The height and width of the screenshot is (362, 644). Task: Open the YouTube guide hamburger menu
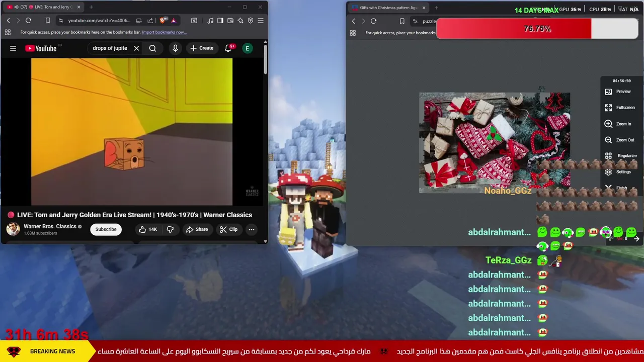tap(13, 48)
